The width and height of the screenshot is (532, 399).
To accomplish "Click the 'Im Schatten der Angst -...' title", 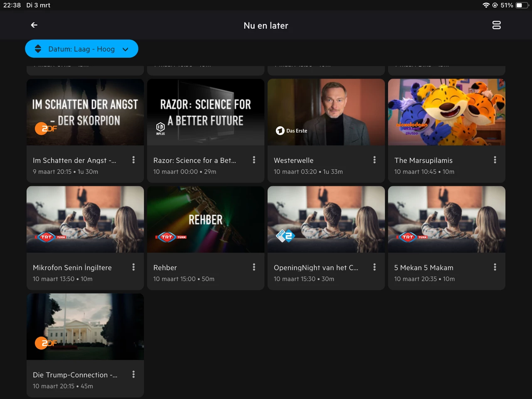I will (74, 160).
